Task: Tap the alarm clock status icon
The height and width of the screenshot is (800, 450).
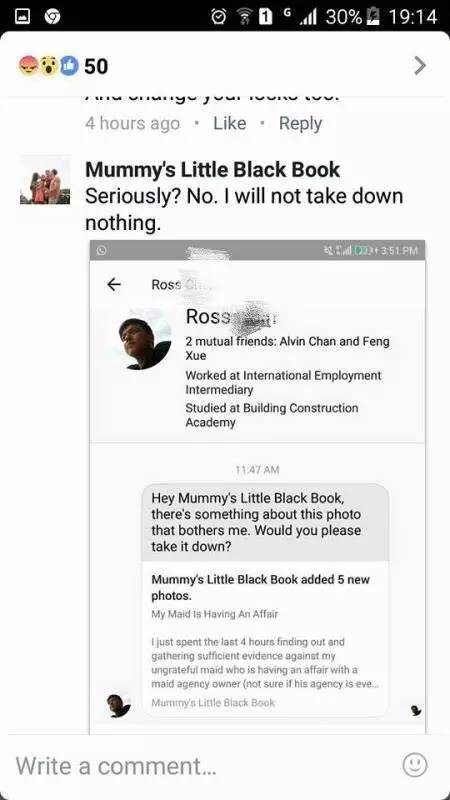Action: click(219, 17)
